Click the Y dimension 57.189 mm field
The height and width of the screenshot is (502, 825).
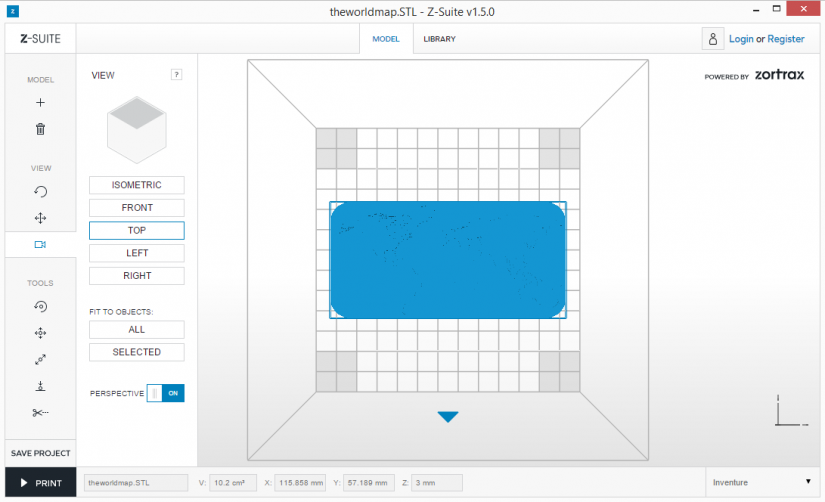pos(369,483)
